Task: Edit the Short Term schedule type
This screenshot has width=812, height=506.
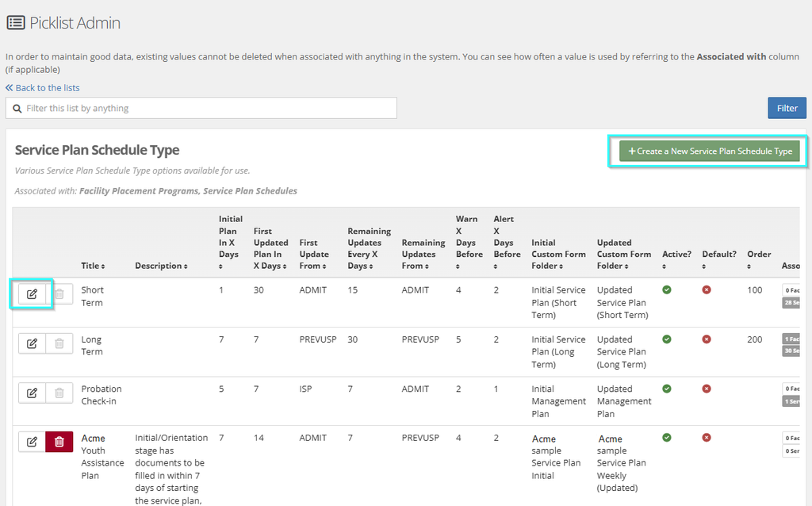Action: [x=32, y=294]
